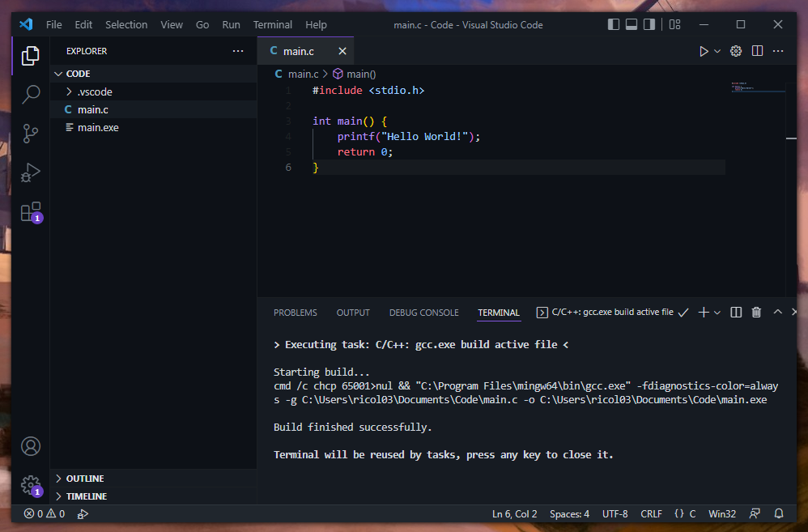Open the Accounts icon
This screenshot has width=808, height=532.
click(x=31, y=446)
